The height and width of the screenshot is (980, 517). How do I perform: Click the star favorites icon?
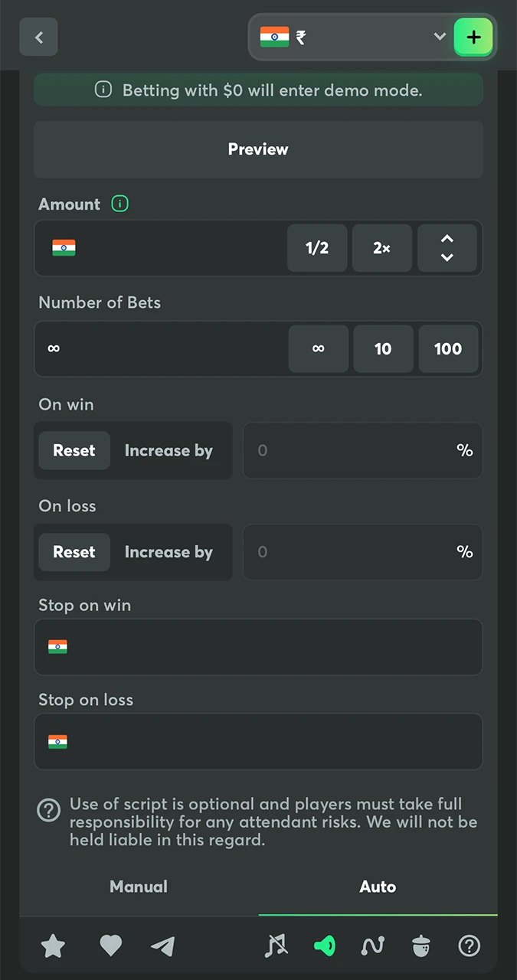click(x=52, y=946)
